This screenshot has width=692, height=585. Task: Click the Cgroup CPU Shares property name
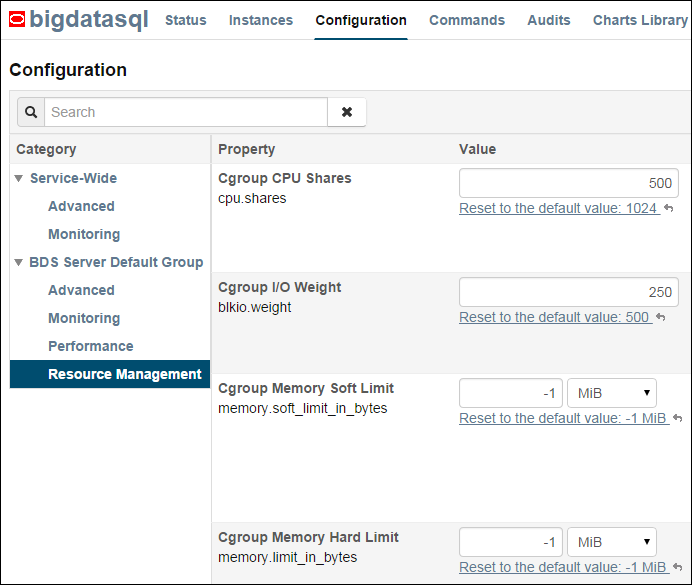pyautogui.click(x=285, y=178)
